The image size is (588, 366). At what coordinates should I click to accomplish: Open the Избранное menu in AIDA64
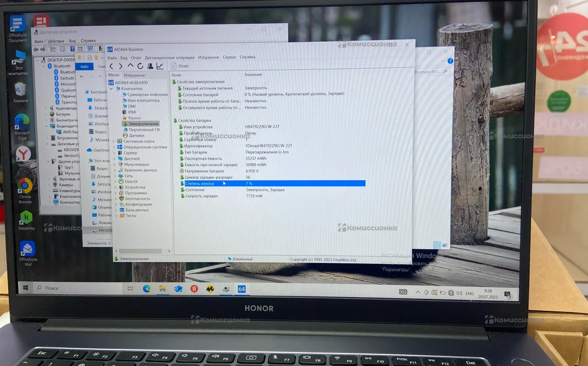click(209, 57)
